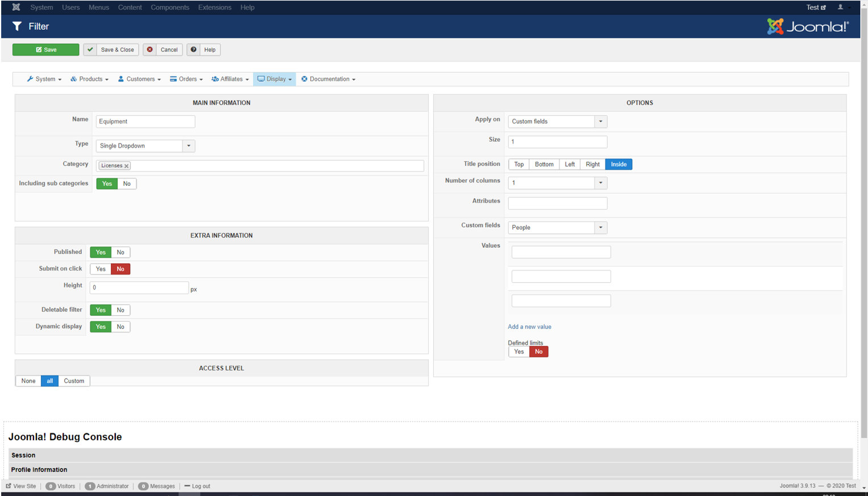The width and height of the screenshot is (868, 496).
Task: Expand the Affiliates dropdown
Action: tap(230, 79)
